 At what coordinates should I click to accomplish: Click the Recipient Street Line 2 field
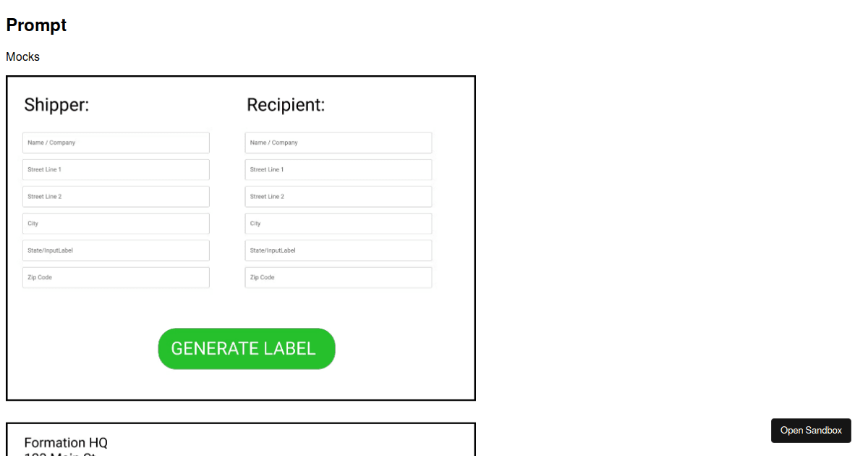coord(338,196)
